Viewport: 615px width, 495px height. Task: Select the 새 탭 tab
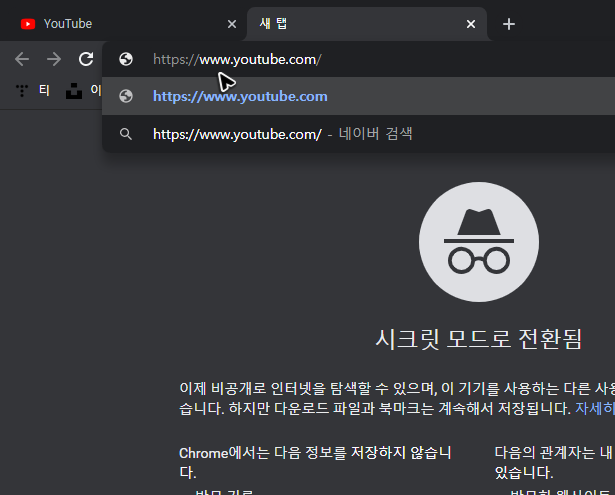click(x=367, y=24)
